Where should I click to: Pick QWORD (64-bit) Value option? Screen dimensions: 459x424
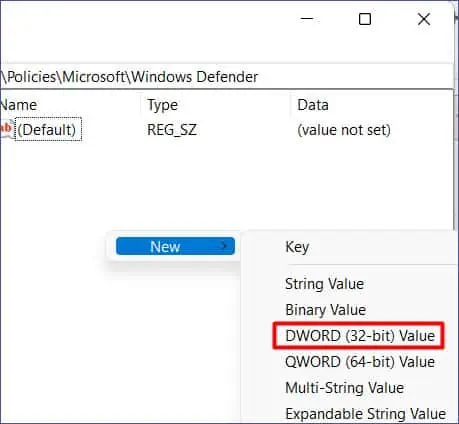tap(360, 362)
